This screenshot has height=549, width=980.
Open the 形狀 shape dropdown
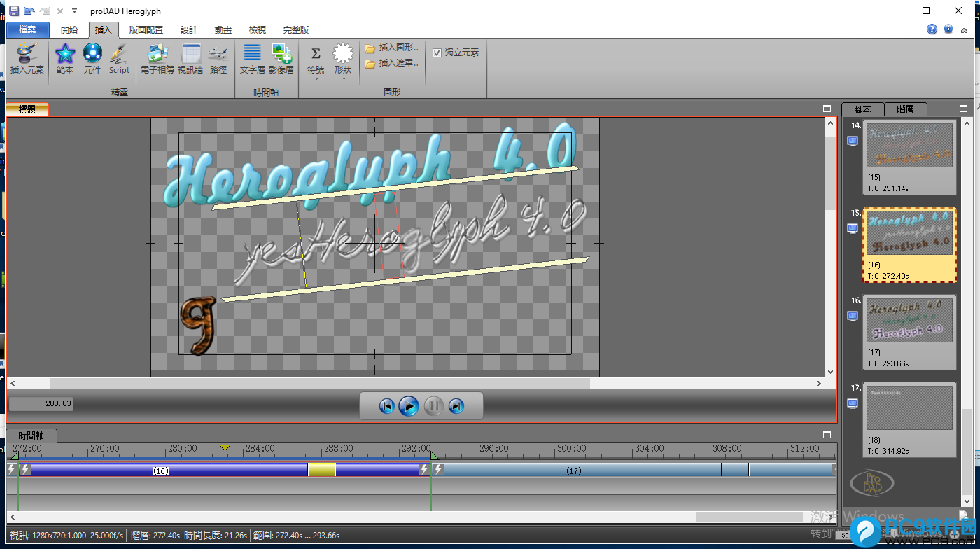342,62
